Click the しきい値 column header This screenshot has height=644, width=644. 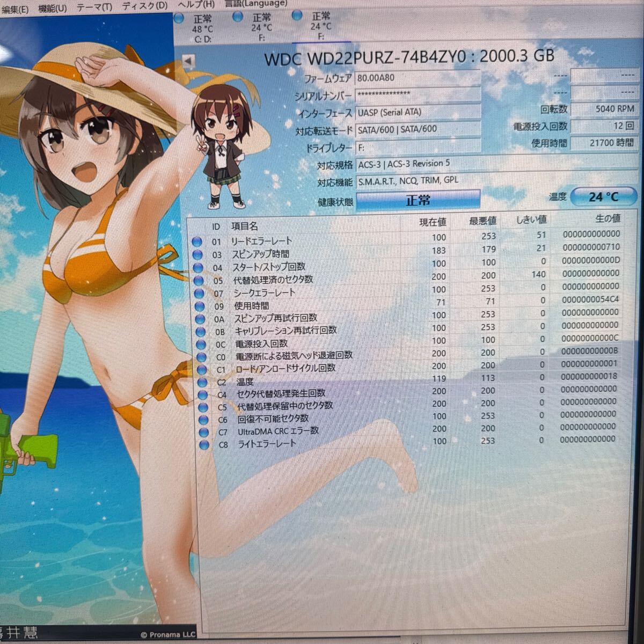pyautogui.click(x=531, y=219)
